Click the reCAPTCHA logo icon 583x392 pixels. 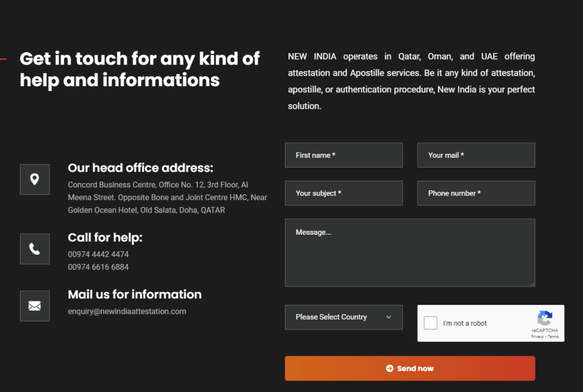coord(545,318)
